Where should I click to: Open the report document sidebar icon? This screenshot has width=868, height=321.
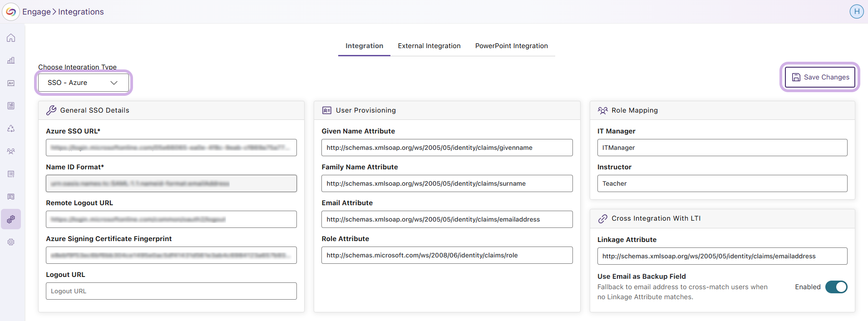pyautogui.click(x=11, y=106)
